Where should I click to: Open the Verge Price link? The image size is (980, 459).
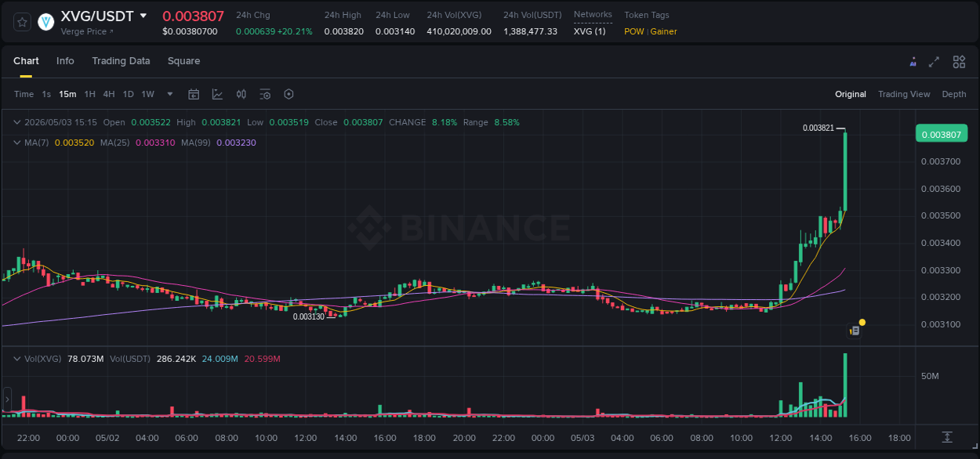tap(87, 31)
